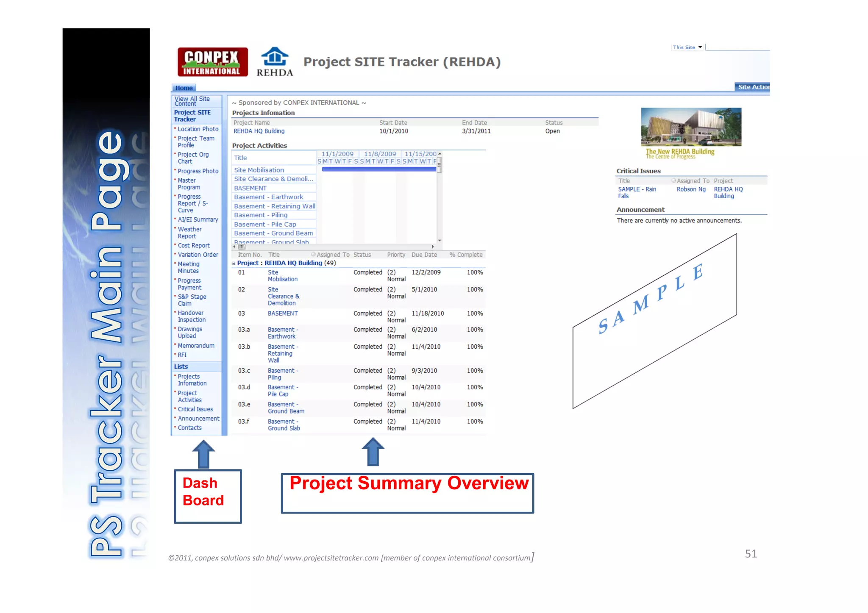Open the Weather Report link
Image resolution: width=868 pixels, height=613 pixels.
(189, 233)
